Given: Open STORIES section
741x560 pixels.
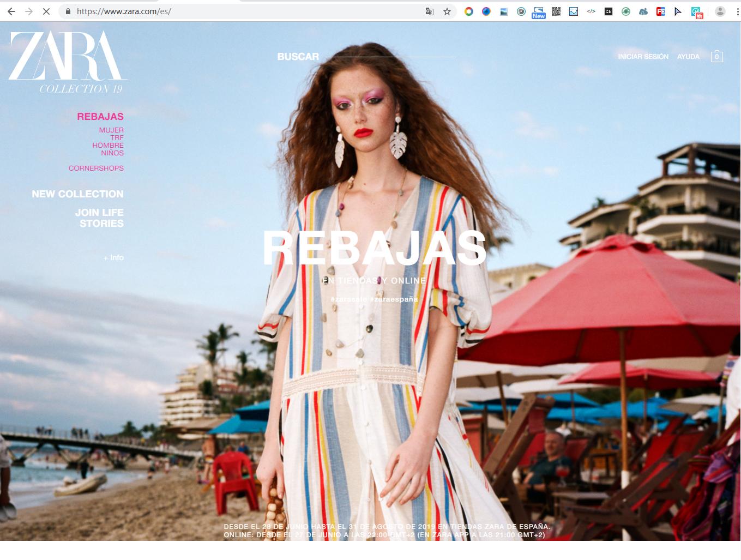Looking at the screenshot, I should tap(101, 224).
